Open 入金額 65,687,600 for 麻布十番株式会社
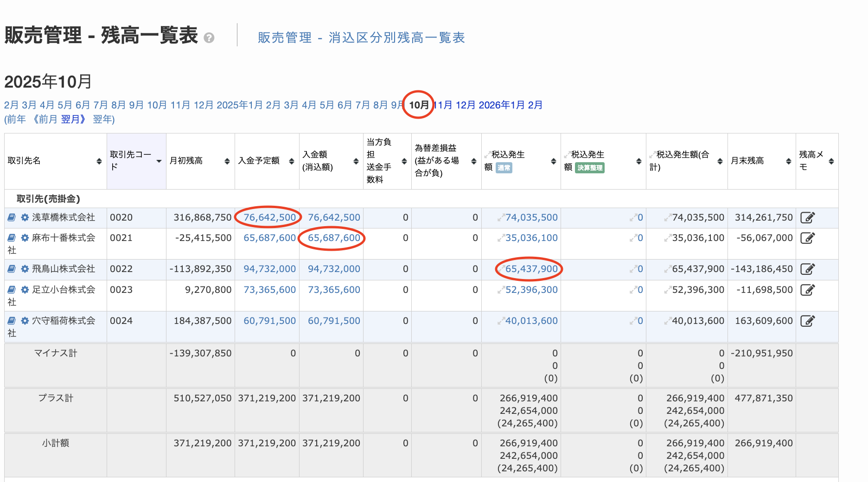Image resolution: width=868 pixels, height=482 pixels. click(x=334, y=238)
